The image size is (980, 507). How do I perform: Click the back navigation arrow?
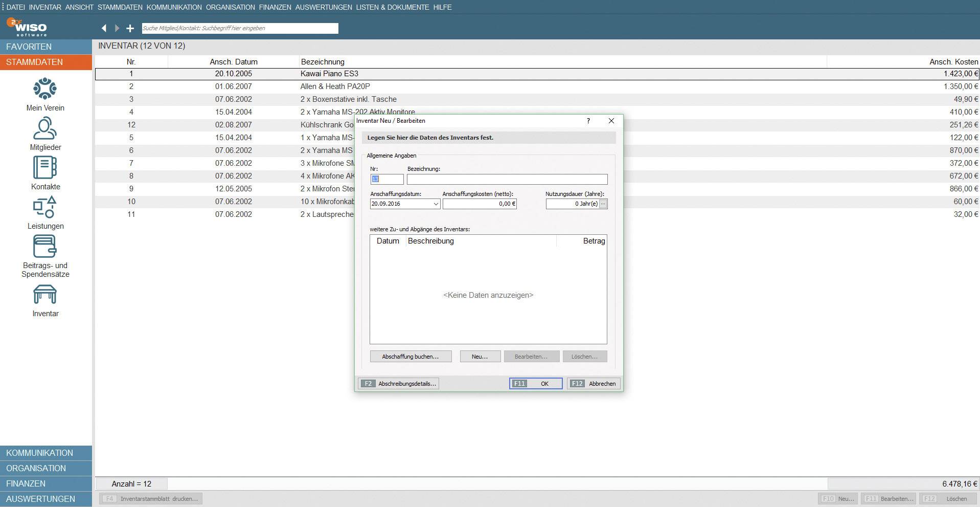104,28
